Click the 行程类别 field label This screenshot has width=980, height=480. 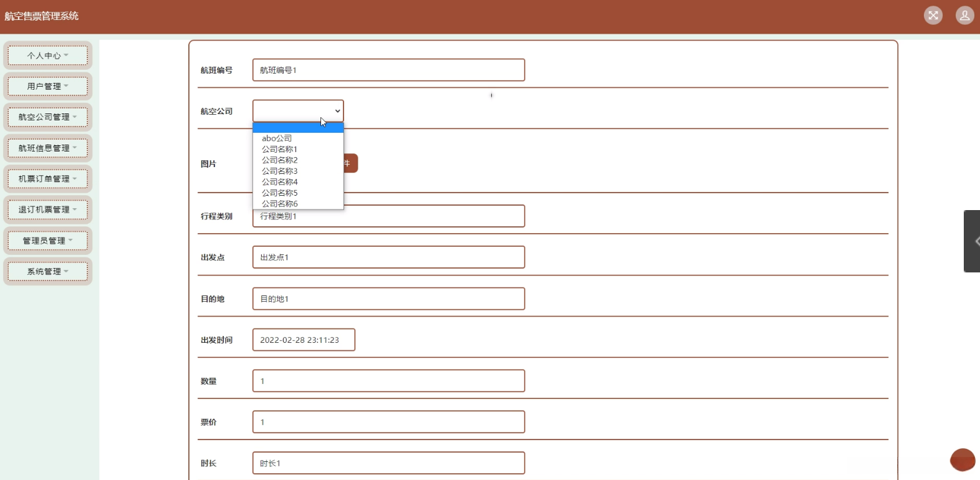click(216, 216)
